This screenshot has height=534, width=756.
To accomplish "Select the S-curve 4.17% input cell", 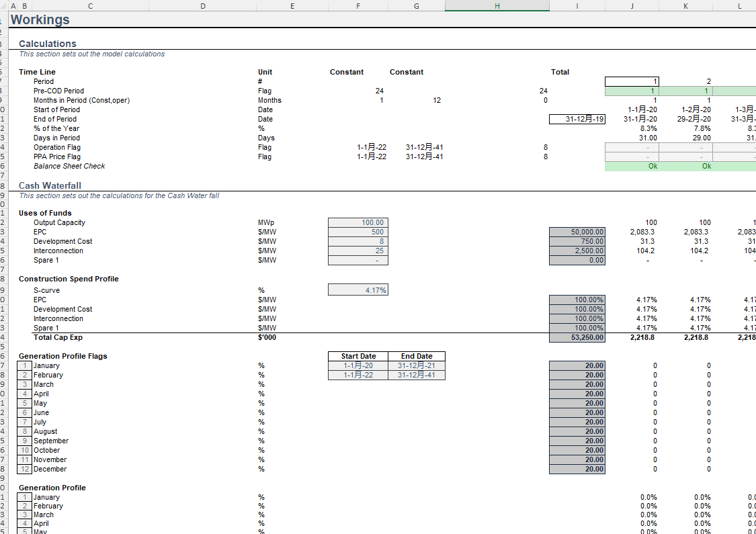I will click(x=358, y=290).
